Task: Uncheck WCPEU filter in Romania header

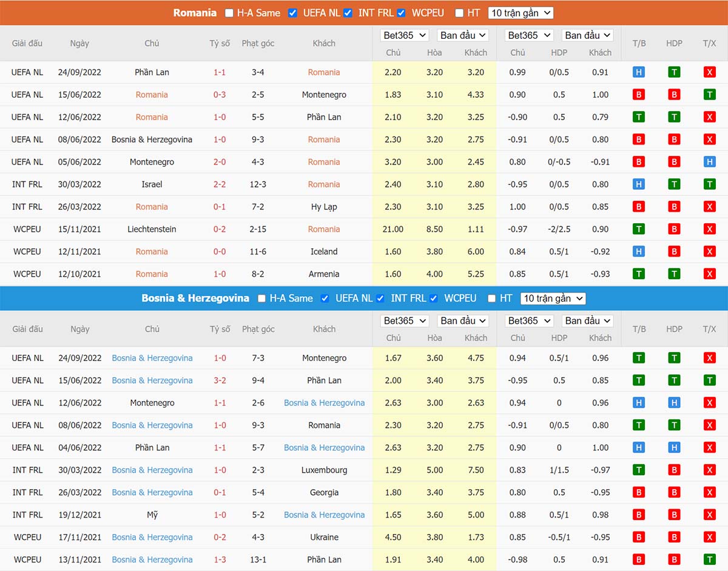Action: click(402, 13)
